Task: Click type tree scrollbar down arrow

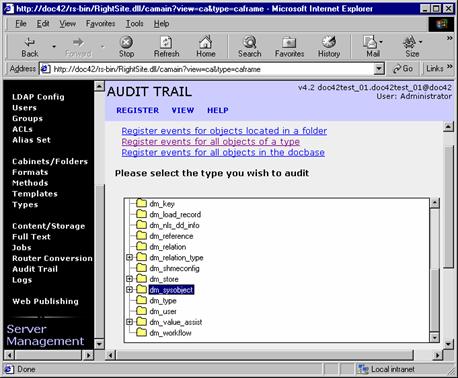Action: 434,337
